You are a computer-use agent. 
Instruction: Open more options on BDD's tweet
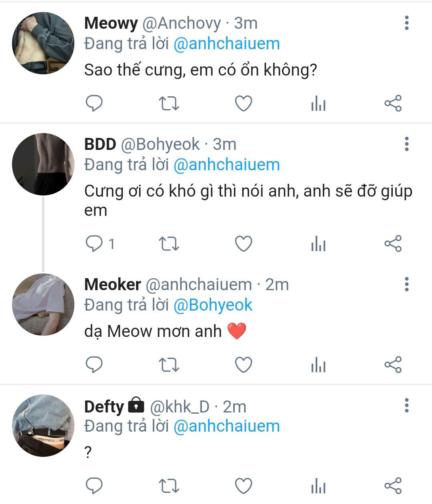coord(406,144)
